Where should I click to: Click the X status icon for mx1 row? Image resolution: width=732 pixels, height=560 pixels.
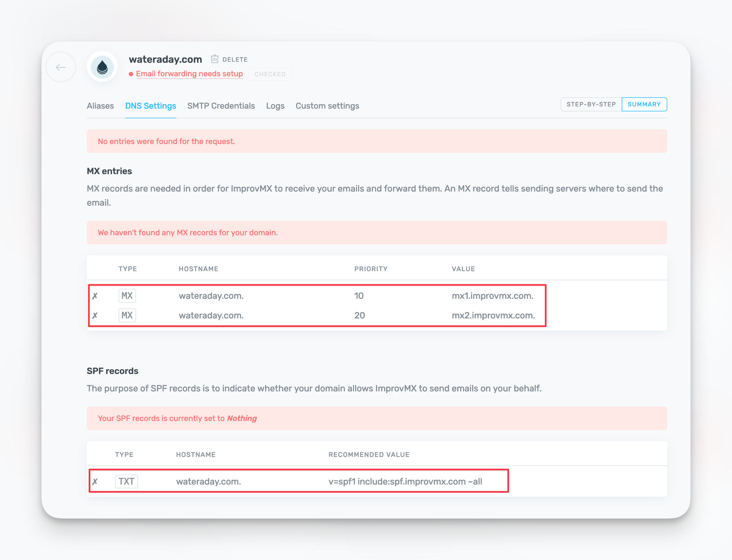95,296
